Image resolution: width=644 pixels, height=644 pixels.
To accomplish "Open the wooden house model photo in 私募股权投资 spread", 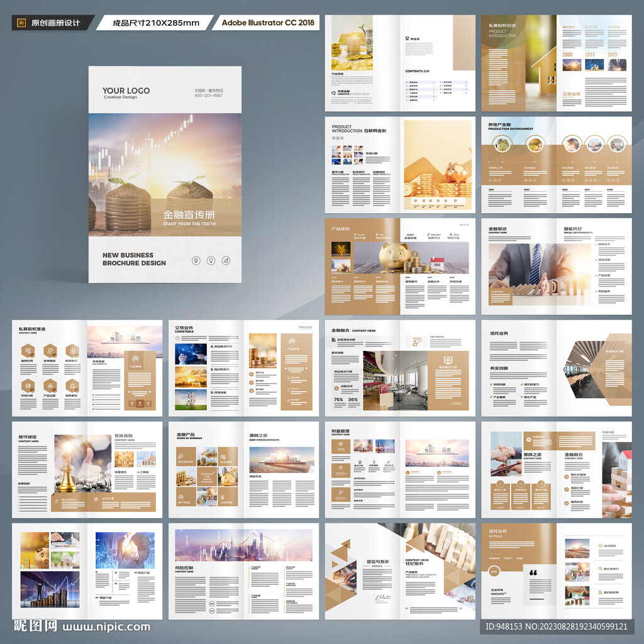I will tap(541, 64).
